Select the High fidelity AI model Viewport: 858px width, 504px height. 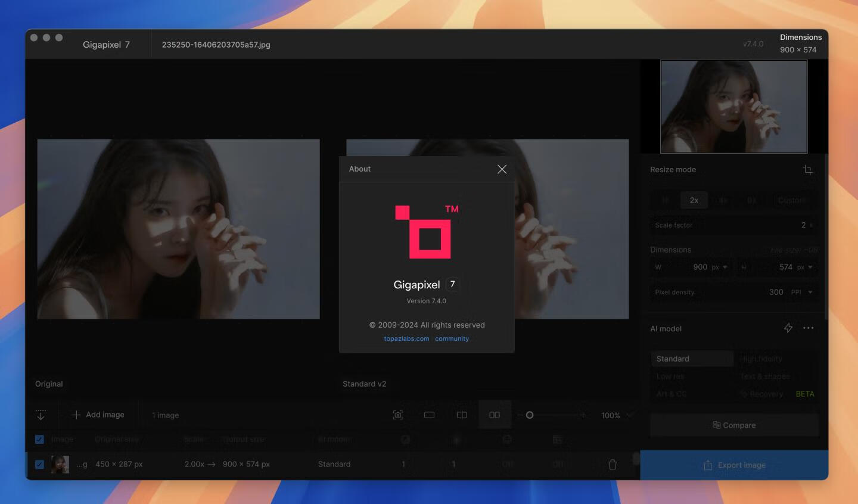[776, 359]
